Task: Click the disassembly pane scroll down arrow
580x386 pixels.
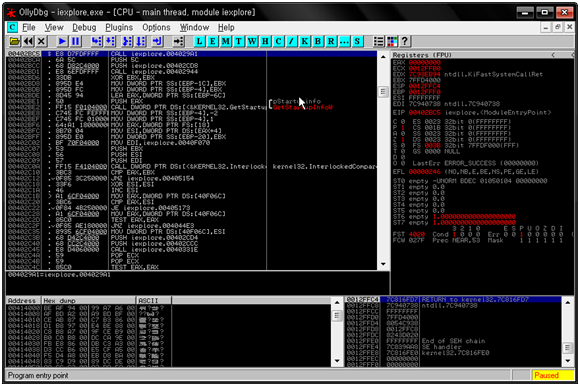Action: point(383,264)
